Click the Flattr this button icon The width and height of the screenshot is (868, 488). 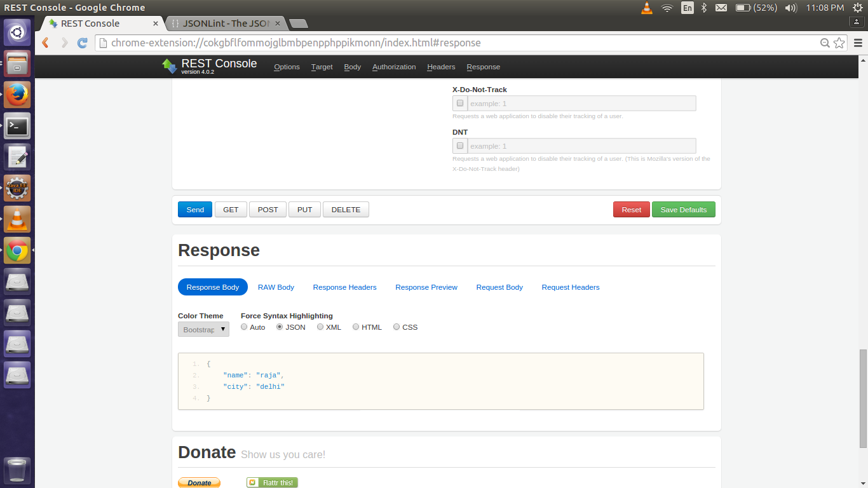point(253,482)
